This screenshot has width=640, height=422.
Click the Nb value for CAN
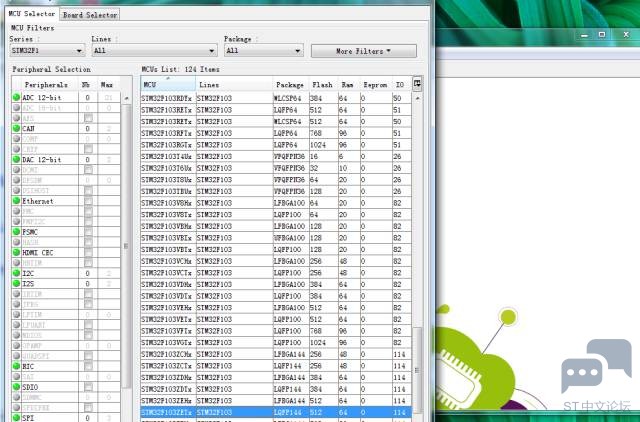point(88,129)
